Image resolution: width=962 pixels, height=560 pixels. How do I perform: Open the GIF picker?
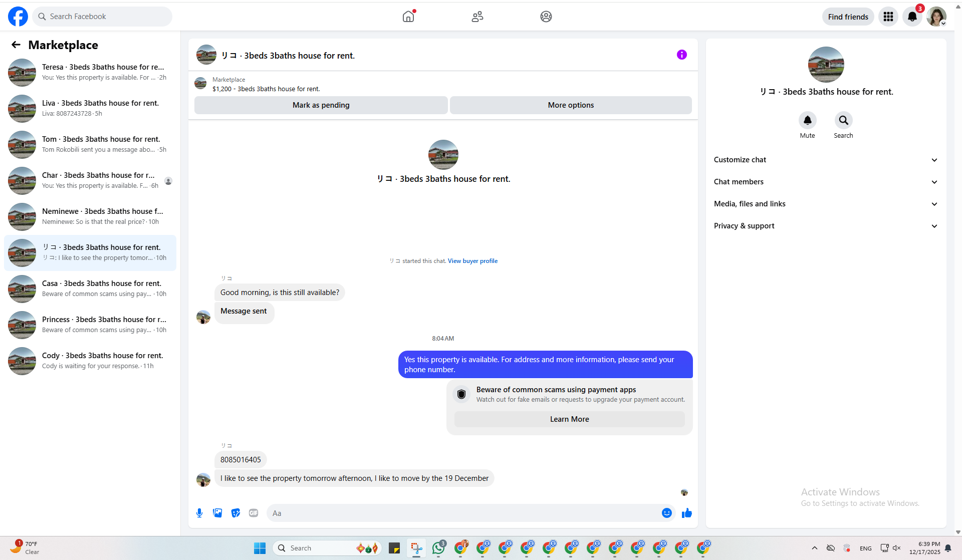(254, 513)
